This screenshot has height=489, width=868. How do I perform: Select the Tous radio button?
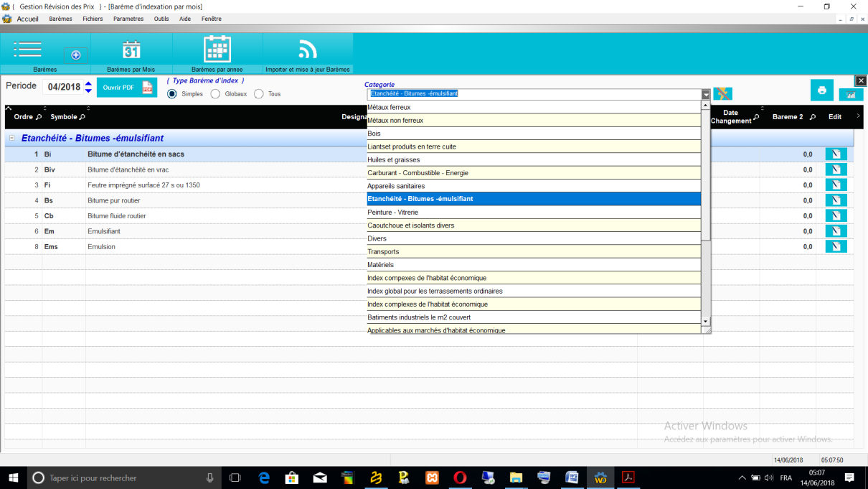[x=259, y=94]
